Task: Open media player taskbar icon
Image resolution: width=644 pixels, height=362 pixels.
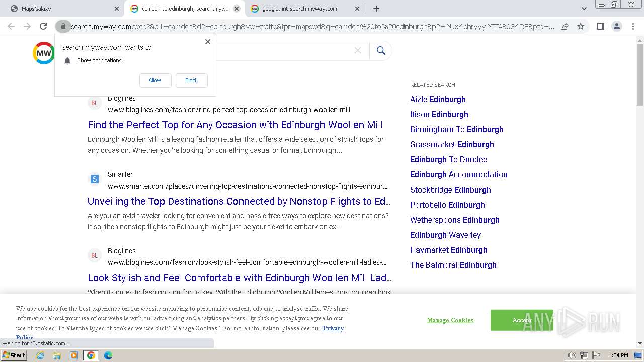Action: pyautogui.click(x=74, y=355)
